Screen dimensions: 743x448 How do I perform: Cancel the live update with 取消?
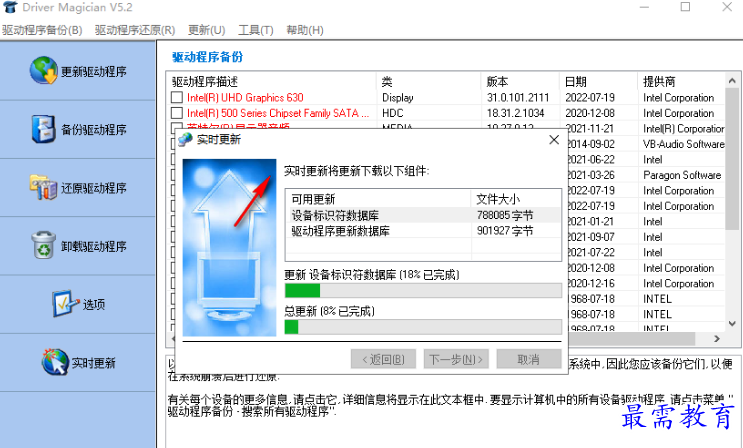[529, 359]
